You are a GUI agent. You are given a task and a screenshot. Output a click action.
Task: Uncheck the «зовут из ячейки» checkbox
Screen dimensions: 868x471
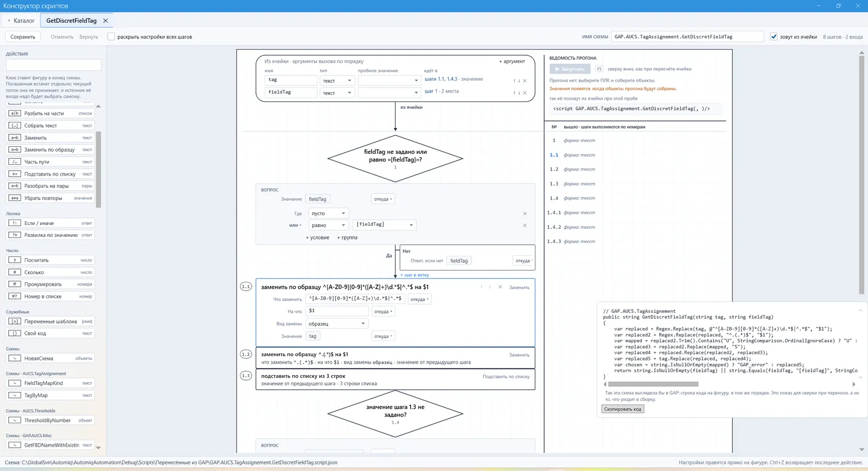pos(774,37)
